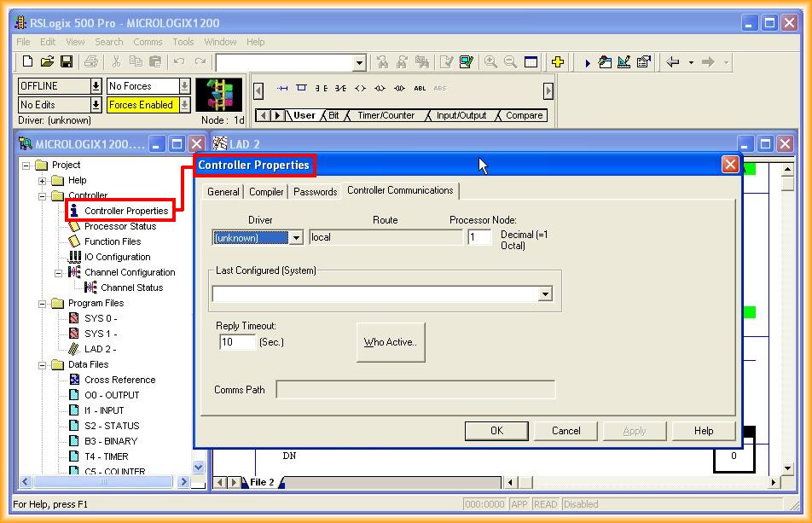The height and width of the screenshot is (523, 812).
Task: Click the Zoom In magnifier icon
Action: [491, 62]
